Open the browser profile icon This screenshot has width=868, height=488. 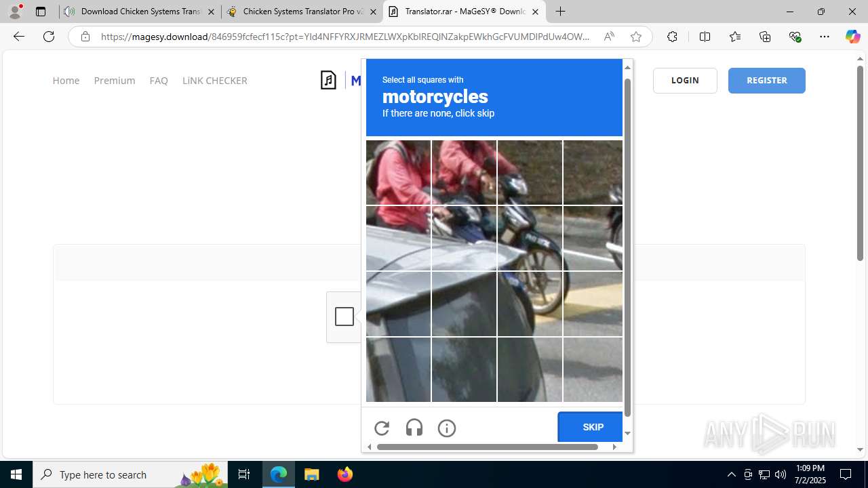15,12
